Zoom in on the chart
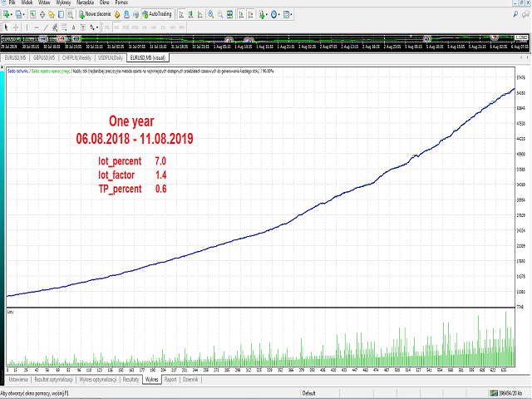The image size is (532, 399). (211, 14)
